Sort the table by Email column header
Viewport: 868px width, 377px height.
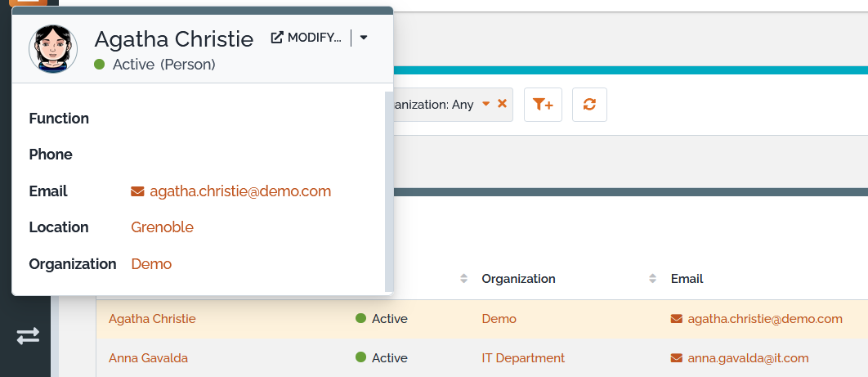[x=687, y=279]
